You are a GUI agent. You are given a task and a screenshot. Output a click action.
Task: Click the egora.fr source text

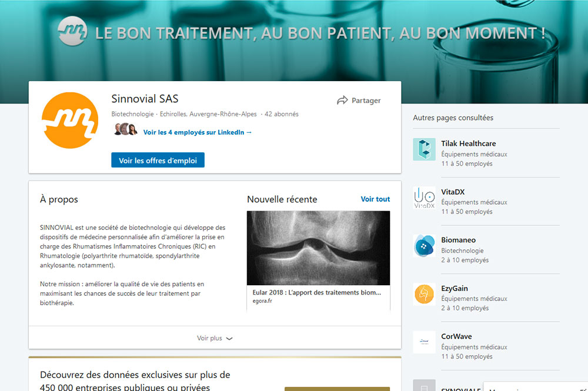[262, 301]
